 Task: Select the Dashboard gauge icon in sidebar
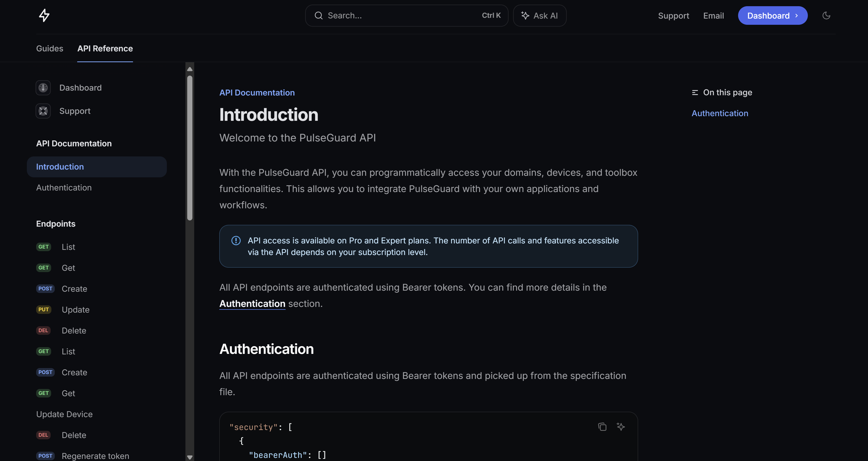43,88
